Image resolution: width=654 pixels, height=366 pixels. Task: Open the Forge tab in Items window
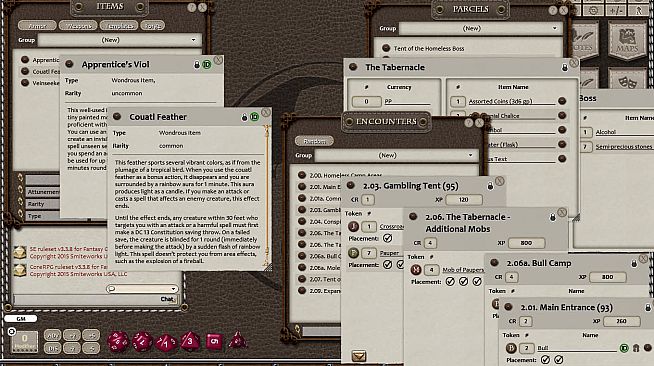point(152,26)
